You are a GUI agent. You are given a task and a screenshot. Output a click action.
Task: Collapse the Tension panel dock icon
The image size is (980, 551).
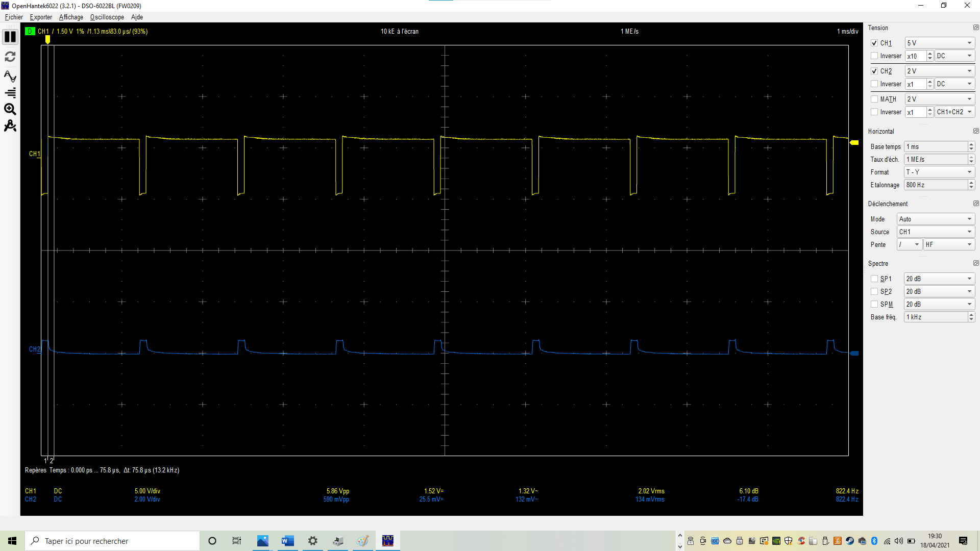[975, 28]
